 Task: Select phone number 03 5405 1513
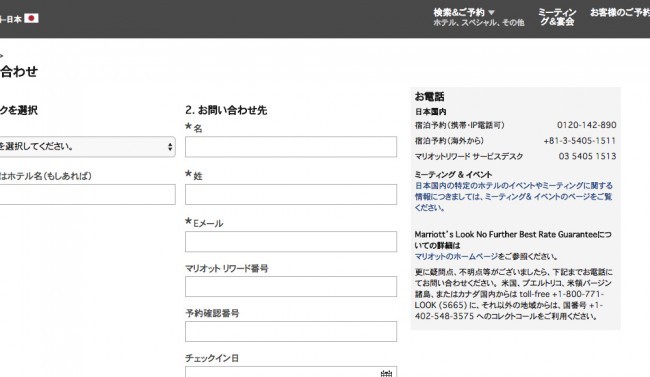click(x=587, y=156)
